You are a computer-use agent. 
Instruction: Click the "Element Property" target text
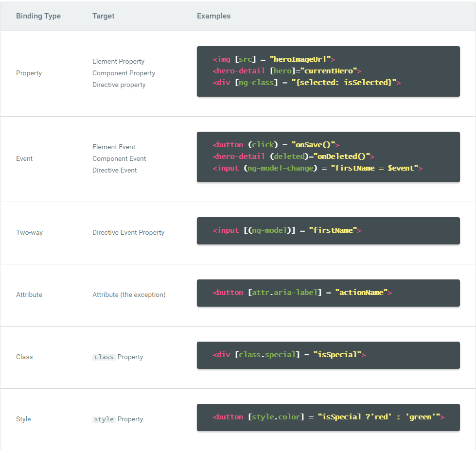pos(118,62)
